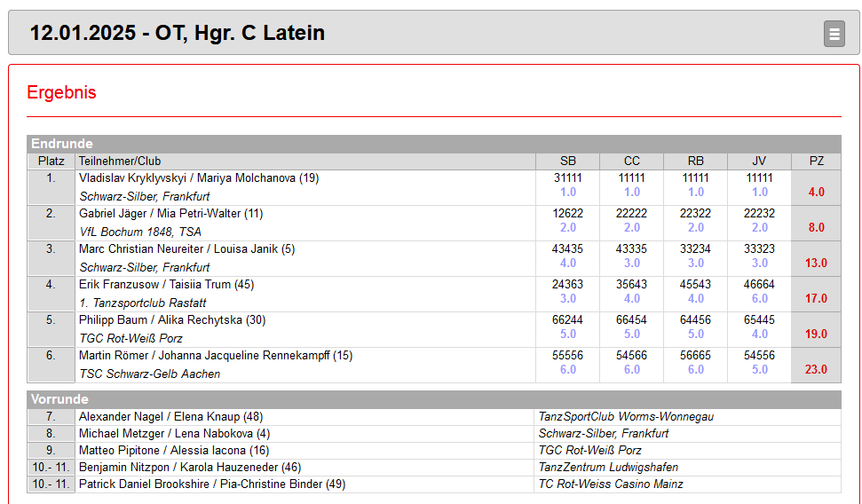Select couple Vladislav Kryklyvskyi / Mariya Molchanova

coord(199,178)
